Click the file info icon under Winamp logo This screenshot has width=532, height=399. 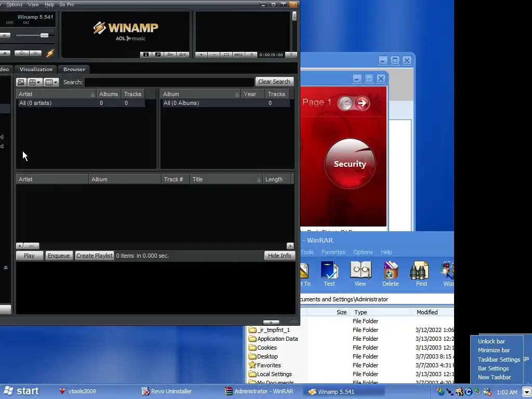pos(146,55)
